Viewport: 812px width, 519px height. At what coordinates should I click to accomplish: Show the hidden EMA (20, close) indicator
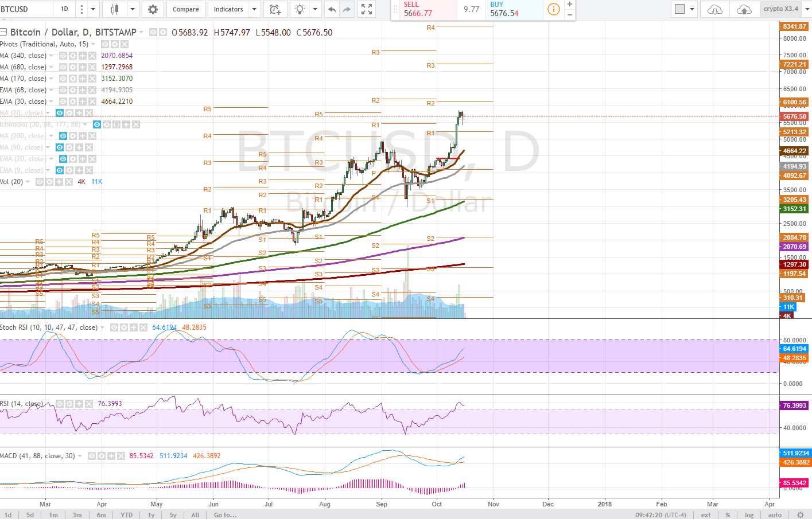[x=63, y=159]
